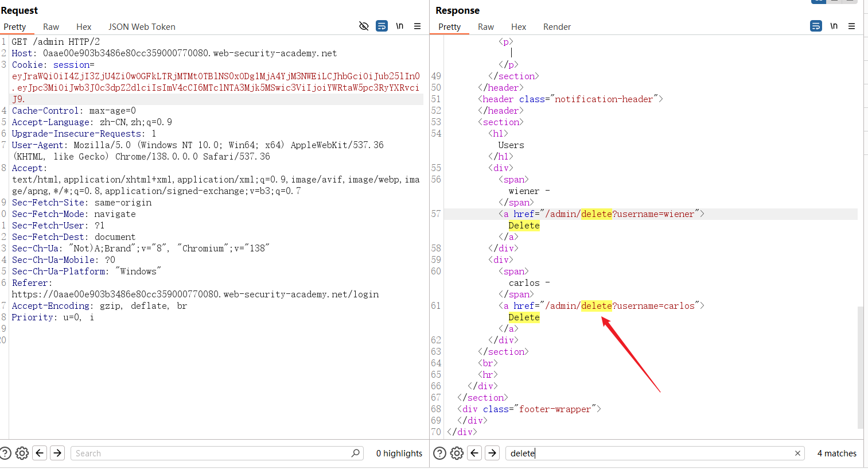Click the Cache-Control: max-age=0 header
The image size is (868, 469).
pos(74,111)
